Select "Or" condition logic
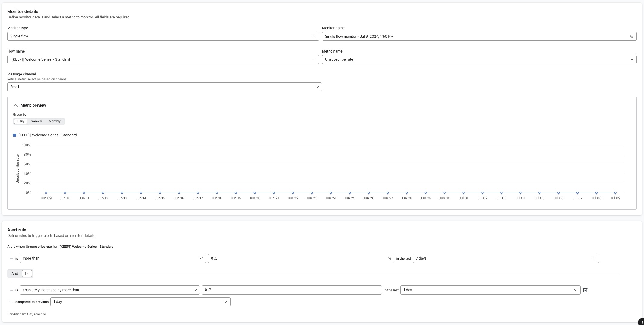This screenshot has width=644, height=325. coord(27,273)
